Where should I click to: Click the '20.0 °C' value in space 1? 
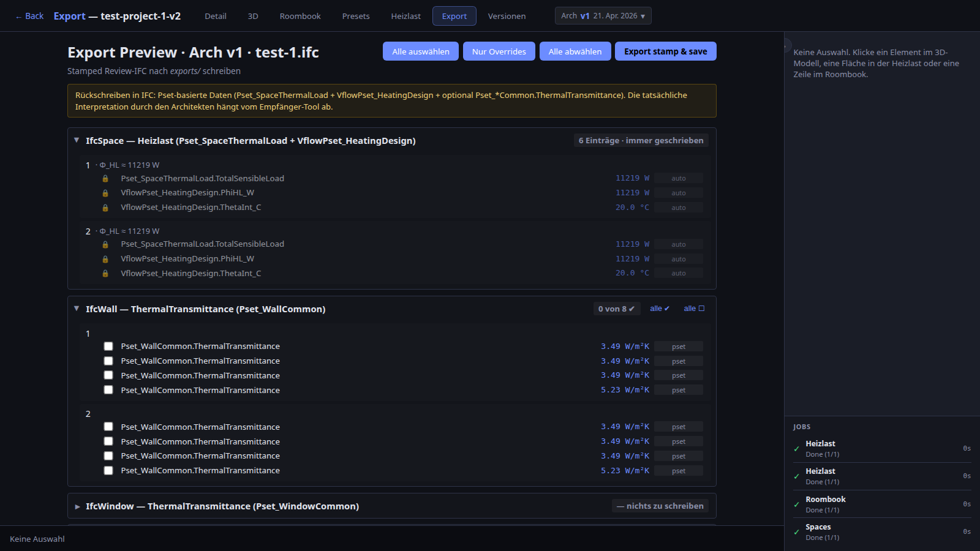pos(632,208)
